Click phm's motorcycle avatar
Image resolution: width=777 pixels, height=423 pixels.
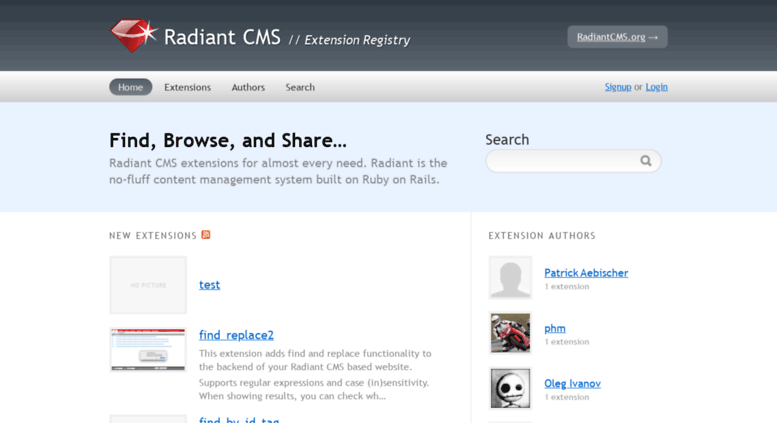510,333
